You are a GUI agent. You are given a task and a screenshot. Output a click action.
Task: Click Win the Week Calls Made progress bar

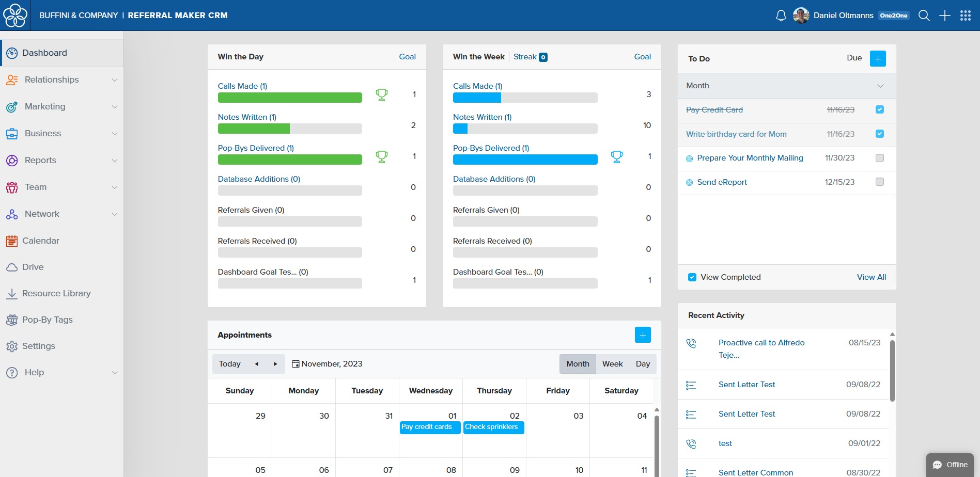[x=525, y=98]
